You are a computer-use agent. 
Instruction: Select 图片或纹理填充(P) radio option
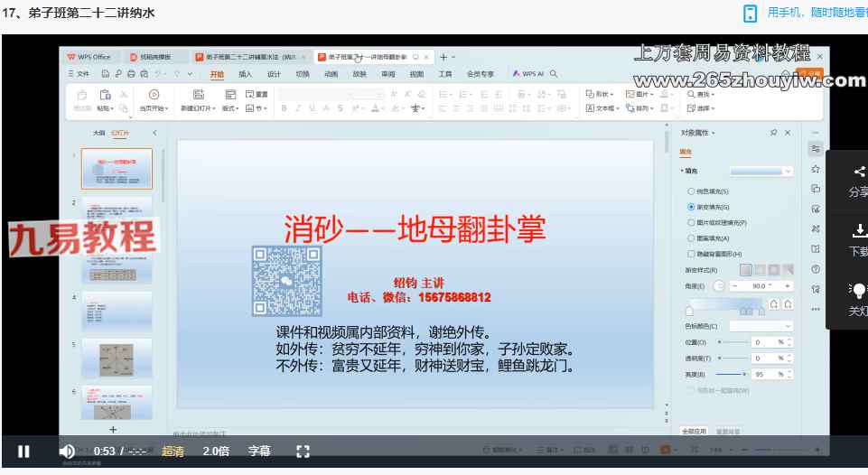pos(691,222)
